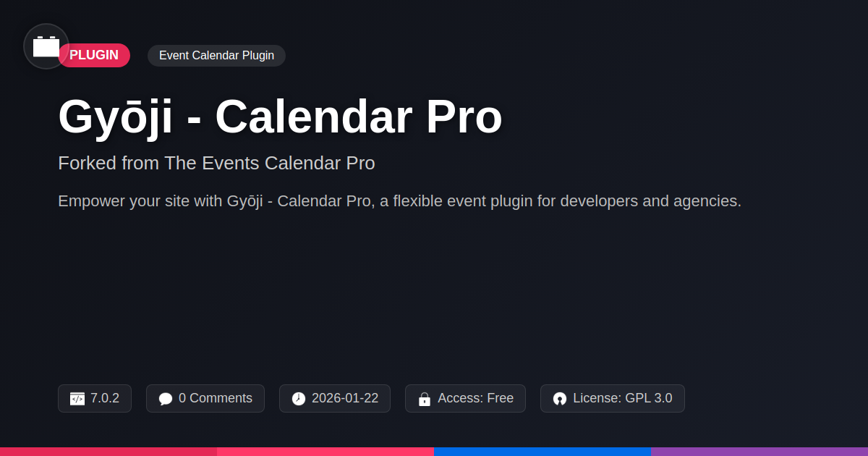The height and width of the screenshot is (456, 868).
Task: Click the version code icon beside 7.0.2
Action: [77, 399]
